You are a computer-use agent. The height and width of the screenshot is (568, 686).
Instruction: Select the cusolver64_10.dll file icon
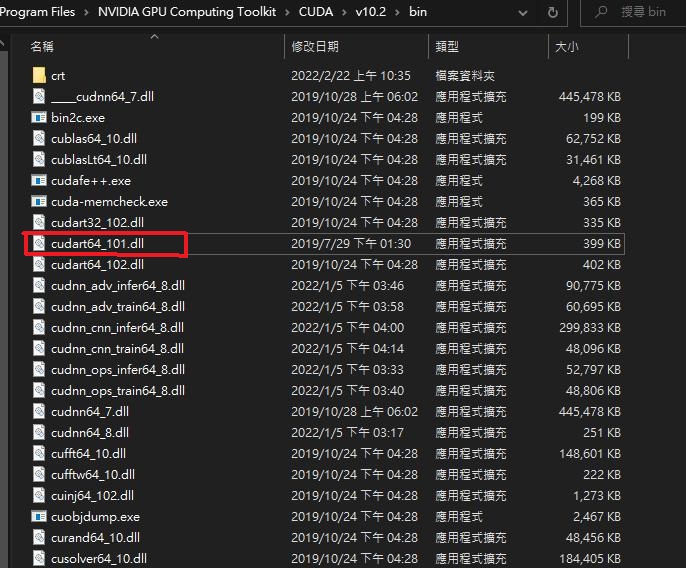pos(39,558)
